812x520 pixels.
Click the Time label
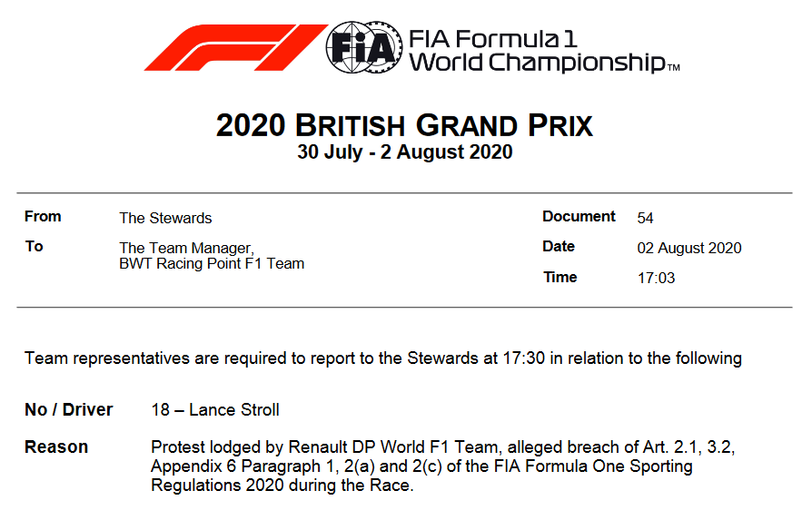(x=559, y=278)
